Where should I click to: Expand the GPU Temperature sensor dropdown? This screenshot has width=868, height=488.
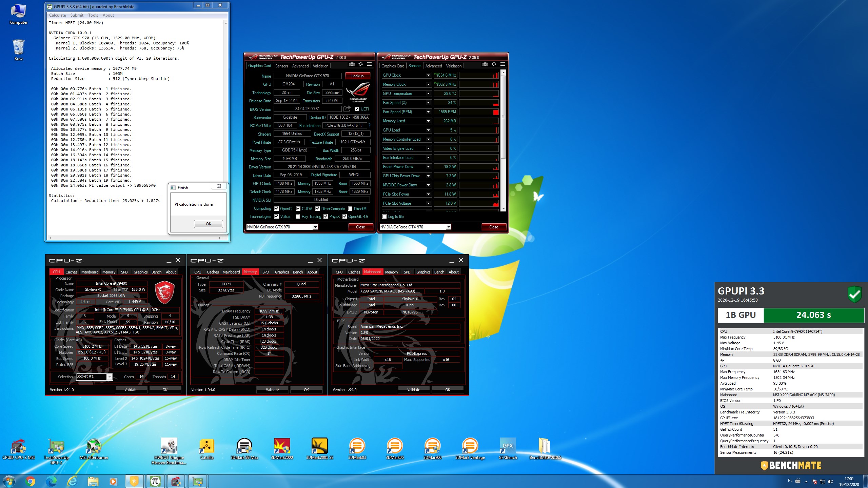click(x=428, y=94)
